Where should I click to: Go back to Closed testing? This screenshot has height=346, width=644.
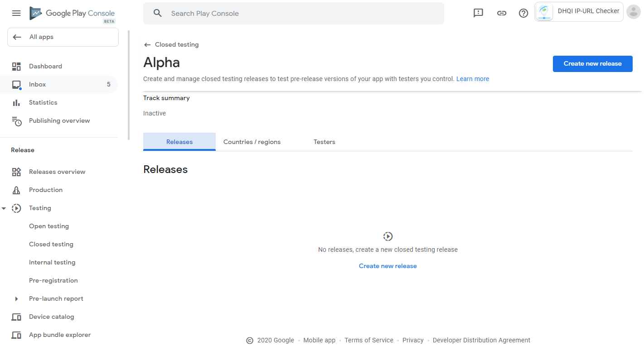pyautogui.click(x=171, y=45)
